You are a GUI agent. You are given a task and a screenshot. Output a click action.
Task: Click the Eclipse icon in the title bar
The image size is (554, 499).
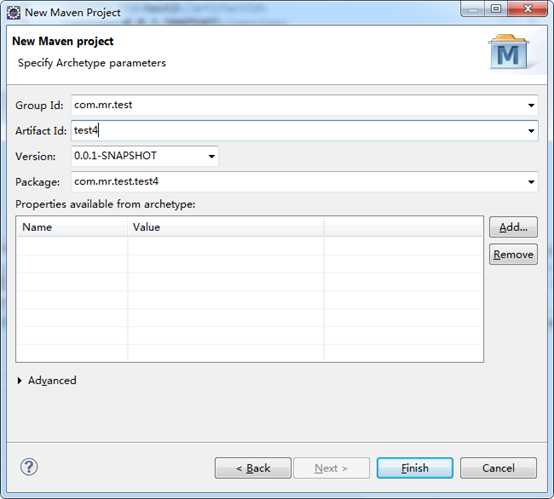tap(14, 13)
